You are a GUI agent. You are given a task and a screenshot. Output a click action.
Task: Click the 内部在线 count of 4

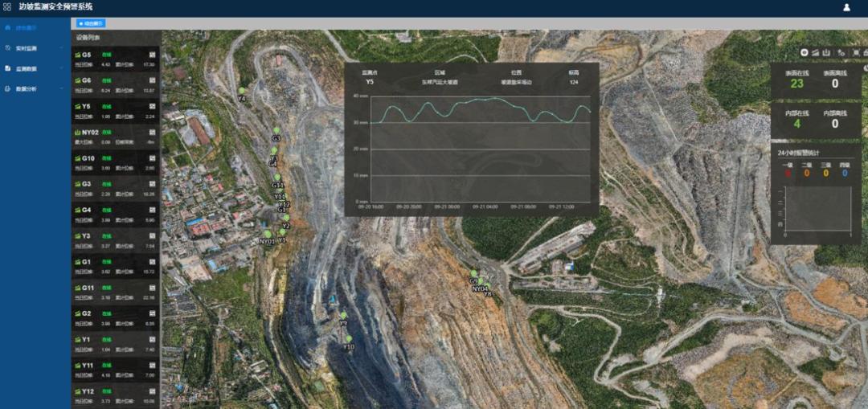796,124
